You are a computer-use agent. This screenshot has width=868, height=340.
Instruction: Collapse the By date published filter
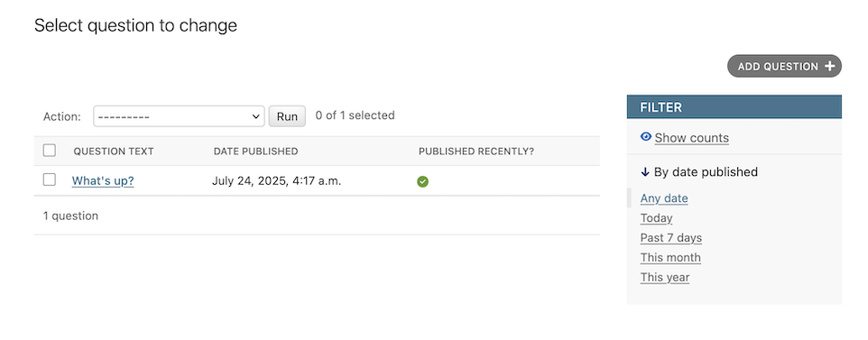coord(699,172)
